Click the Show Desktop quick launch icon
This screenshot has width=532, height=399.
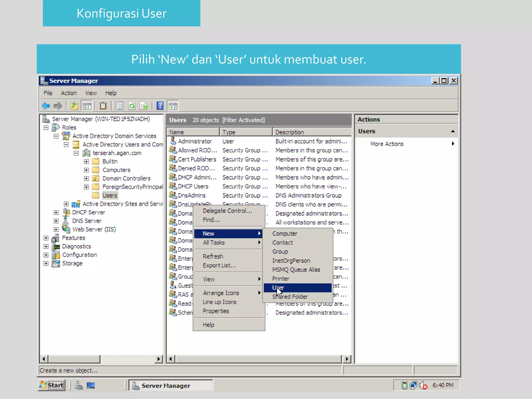coord(91,385)
